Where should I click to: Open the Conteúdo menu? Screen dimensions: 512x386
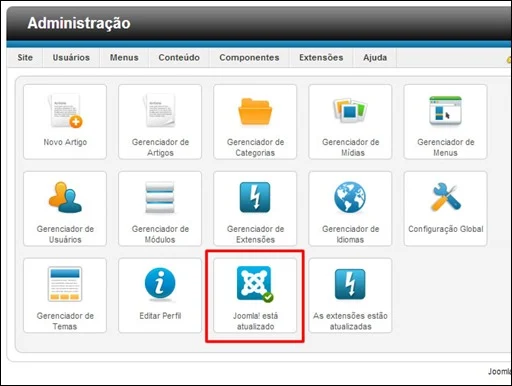pyautogui.click(x=179, y=57)
